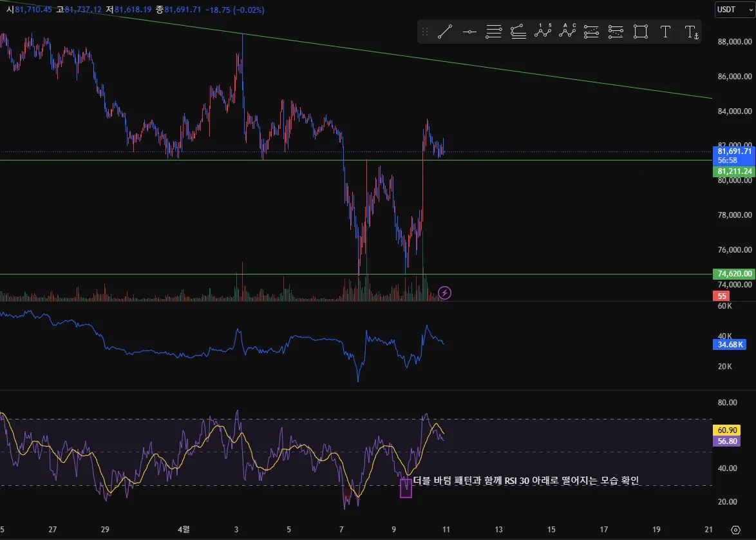756x540 pixels.
Task: Pick the Short Position tool
Action: click(x=616, y=32)
